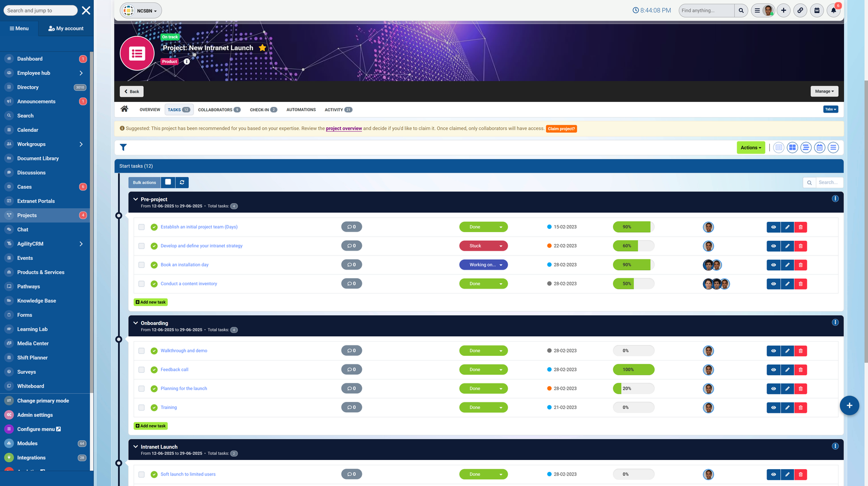Switch to the Gantt timeline view
The width and height of the screenshot is (868, 486).
click(x=806, y=148)
